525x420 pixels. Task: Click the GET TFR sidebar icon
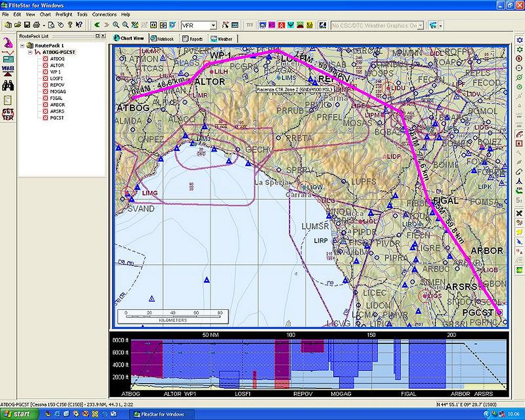(x=8, y=114)
